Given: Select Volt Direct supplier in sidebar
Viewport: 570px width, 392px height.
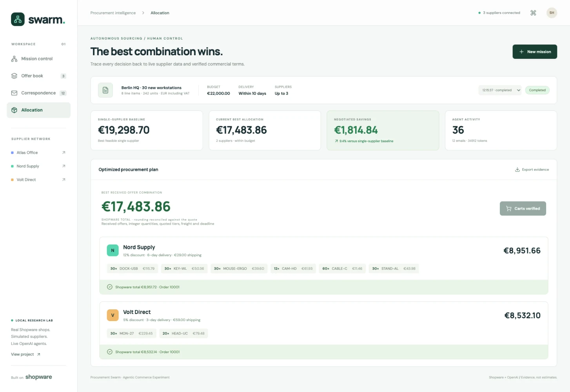Looking at the screenshot, I should [26, 180].
